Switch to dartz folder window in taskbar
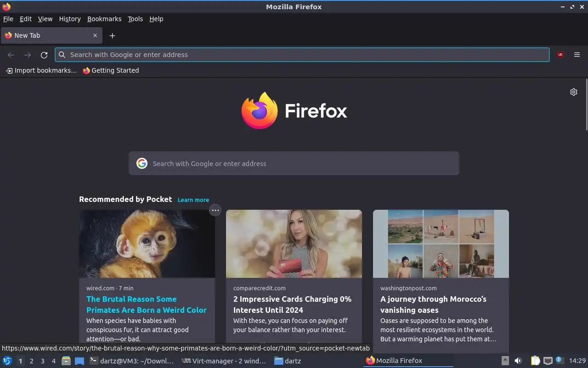This screenshot has width=588, height=368. 316,361
